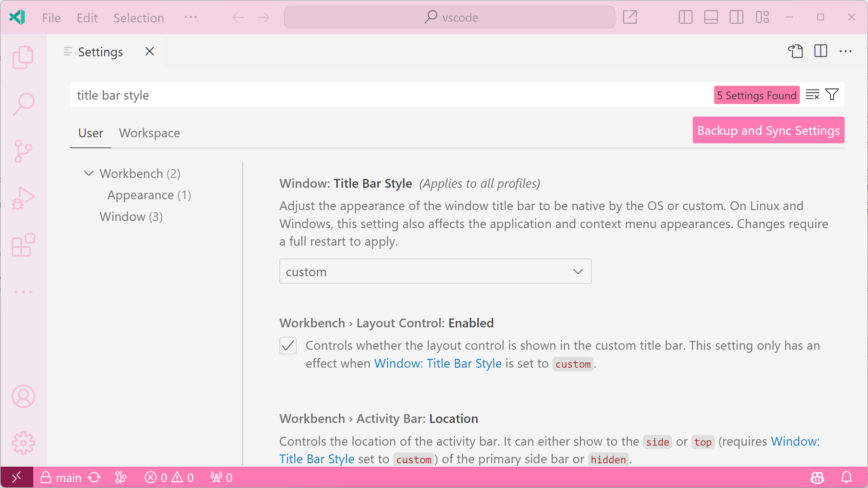The width and height of the screenshot is (868, 488).
Task: Follow the Window: Title Bar Style link
Action: (437, 363)
